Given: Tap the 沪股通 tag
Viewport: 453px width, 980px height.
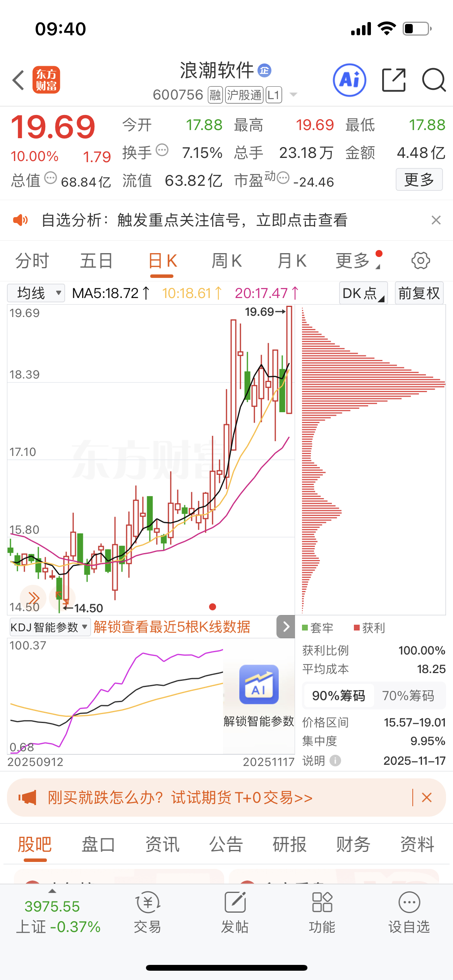Looking at the screenshot, I should [244, 95].
